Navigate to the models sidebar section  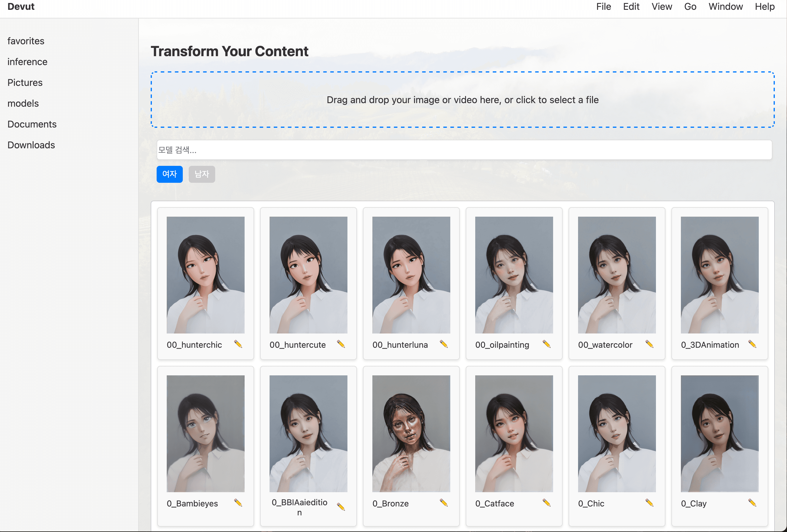23,103
